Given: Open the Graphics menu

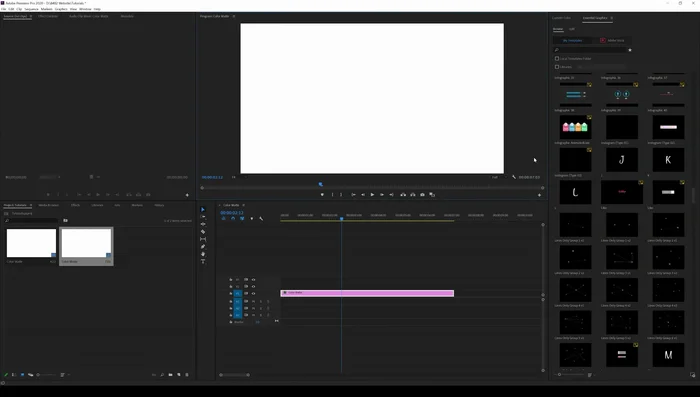Looking at the screenshot, I should tap(61, 9).
